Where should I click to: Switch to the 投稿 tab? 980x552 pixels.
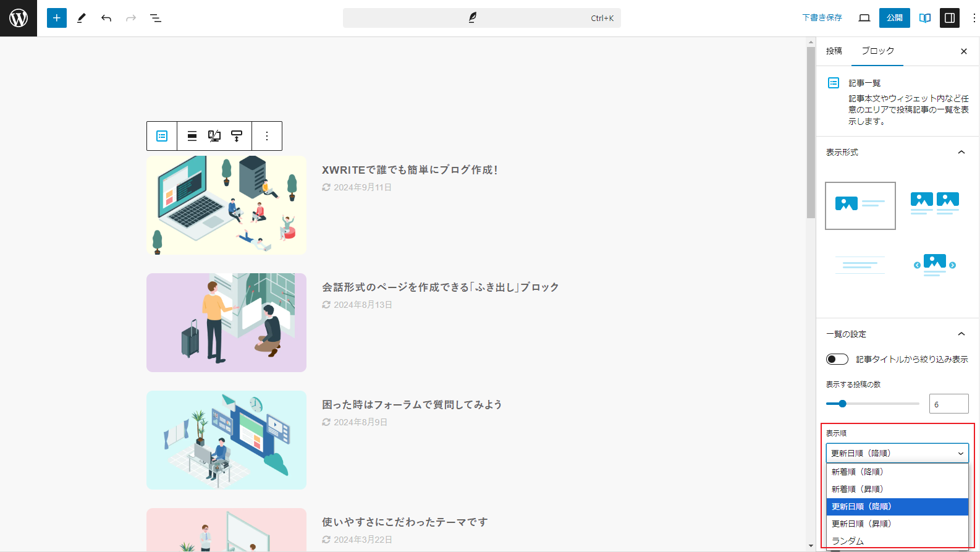(x=834, y=51)
